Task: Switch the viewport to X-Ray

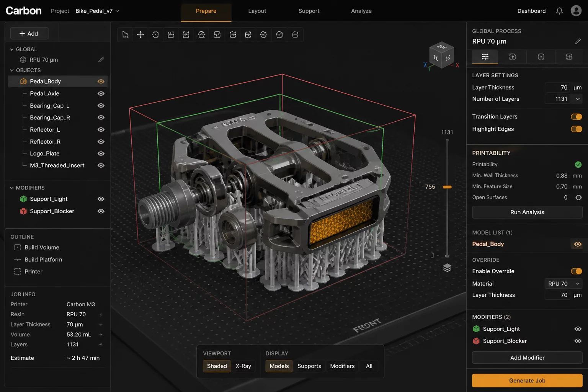Action: [243, 366]
